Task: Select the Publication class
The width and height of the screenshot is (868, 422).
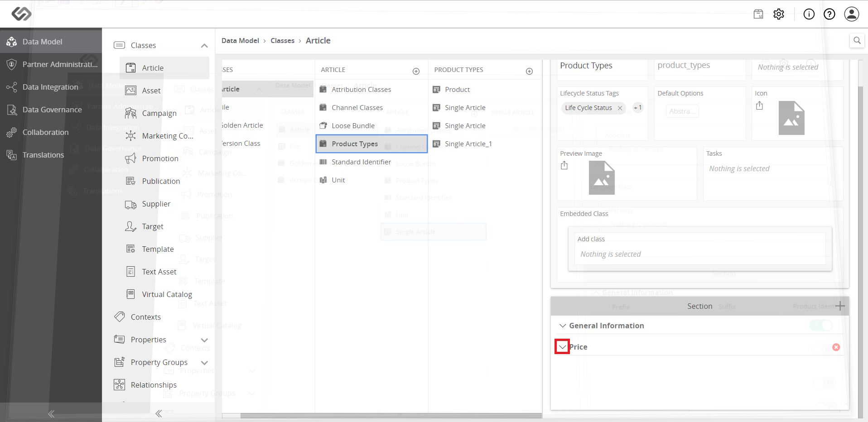Action: pyautogui.click(x=164, y=181)
